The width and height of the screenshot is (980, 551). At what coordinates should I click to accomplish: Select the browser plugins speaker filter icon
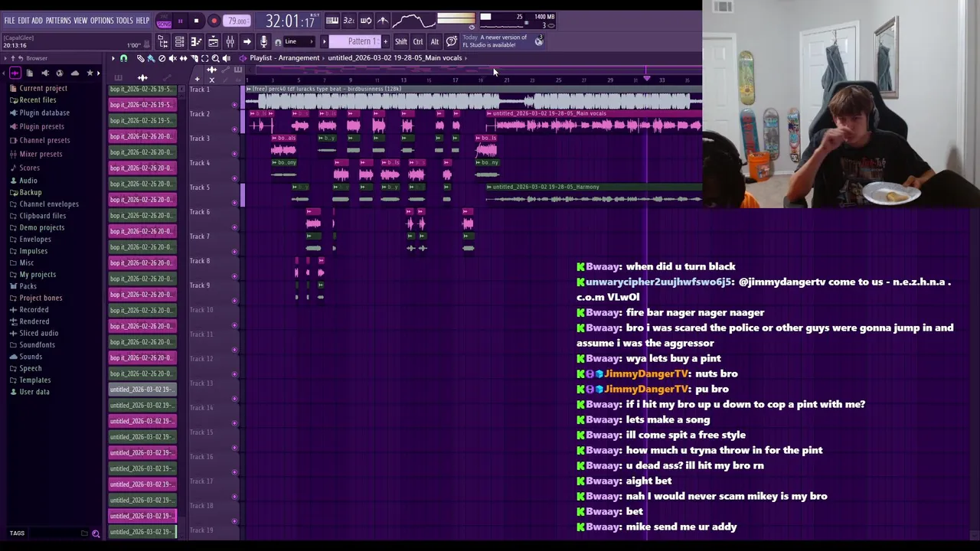(x=45, y=73)
